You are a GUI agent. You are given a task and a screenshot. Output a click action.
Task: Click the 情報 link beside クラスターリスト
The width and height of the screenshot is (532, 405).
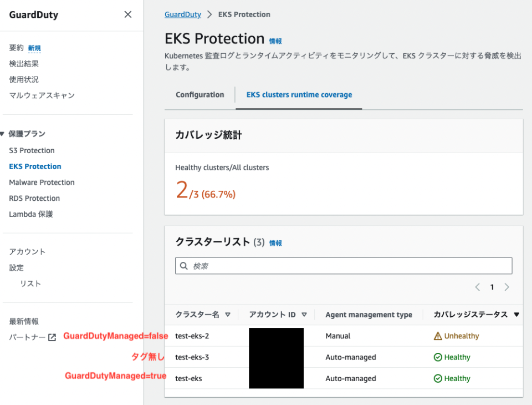tap(275, 242)
